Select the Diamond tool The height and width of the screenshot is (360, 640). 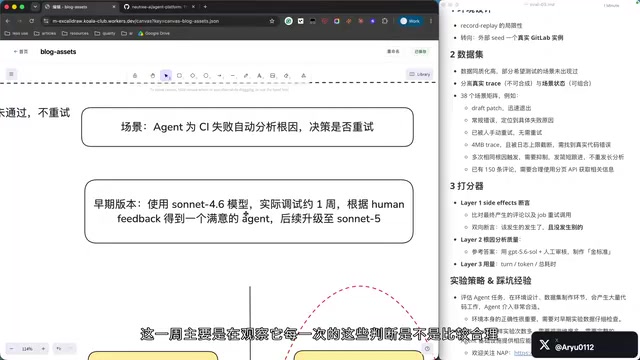[193, 76]
